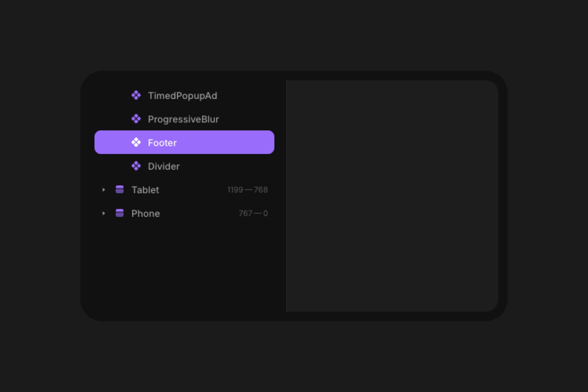Image resolution: width=588 pixels, height=392 pixels.
Task: Click the ProgressiveBlur component icon
Action: pos(136,119)
